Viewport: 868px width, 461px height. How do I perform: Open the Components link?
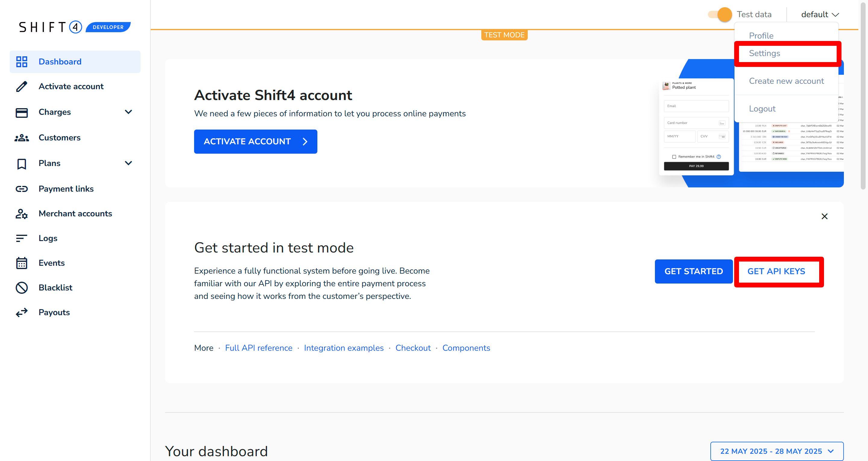pos(466,348)
